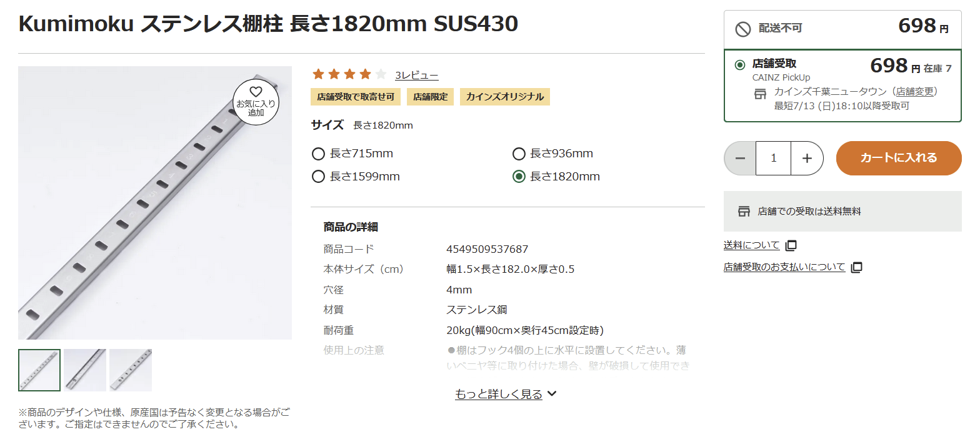Decrease quantity with the minus button
The image size is (980, 437).
coord(740,158)
